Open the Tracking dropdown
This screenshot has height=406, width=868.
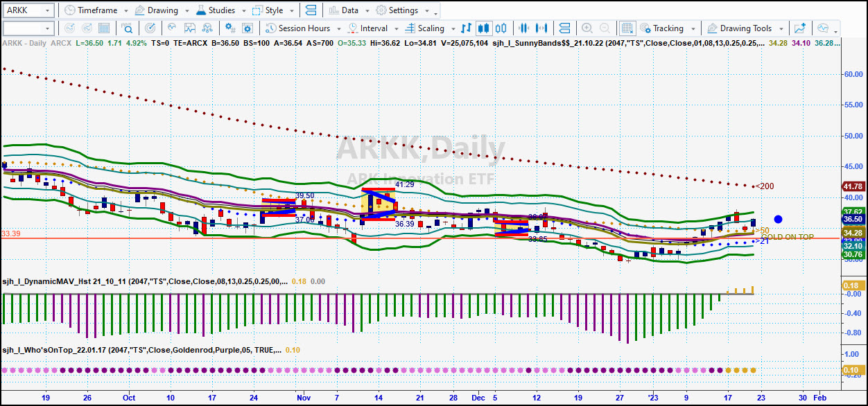[667, 28]
